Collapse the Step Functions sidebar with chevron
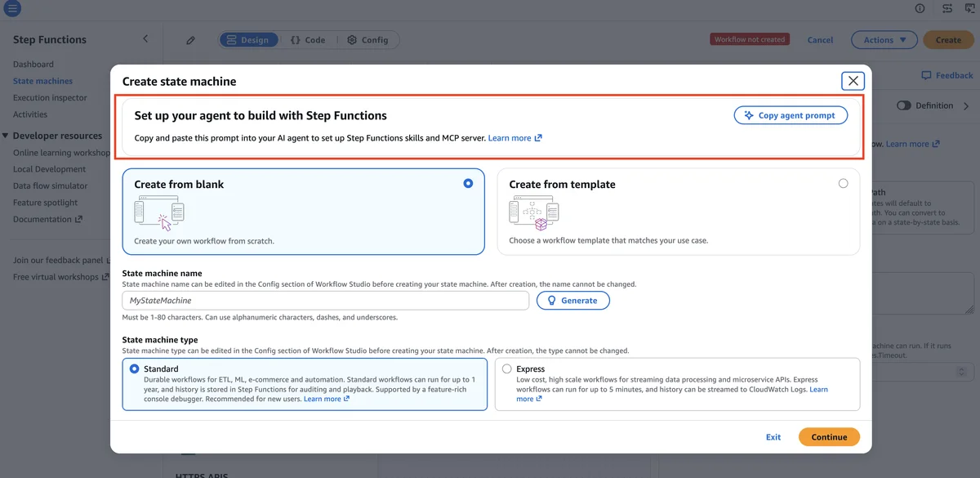Image resolution: width=980 pixels, height=478 pixels. [145, 39]
